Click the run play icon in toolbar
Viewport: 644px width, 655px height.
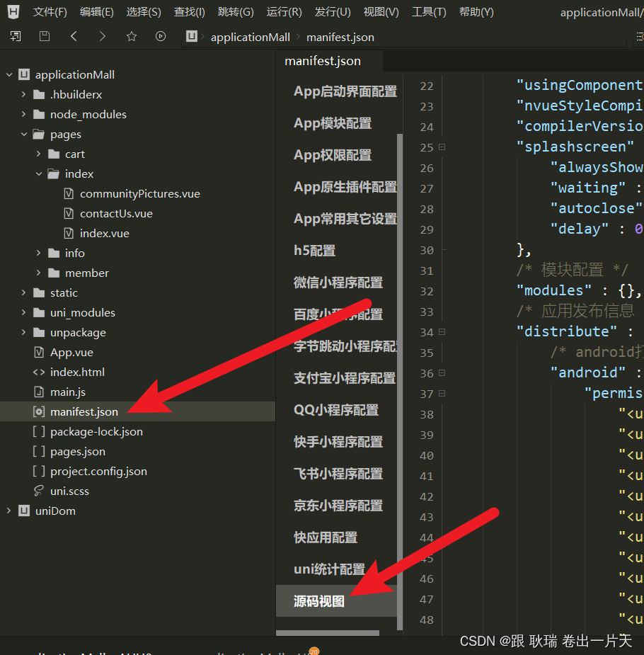[160, 36]
